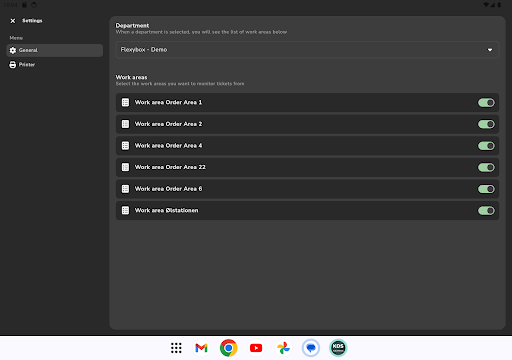This screenshot has width=512, height=360.
Task: Toggle Work area Order Area 1 switch
Action: [486, 103]
